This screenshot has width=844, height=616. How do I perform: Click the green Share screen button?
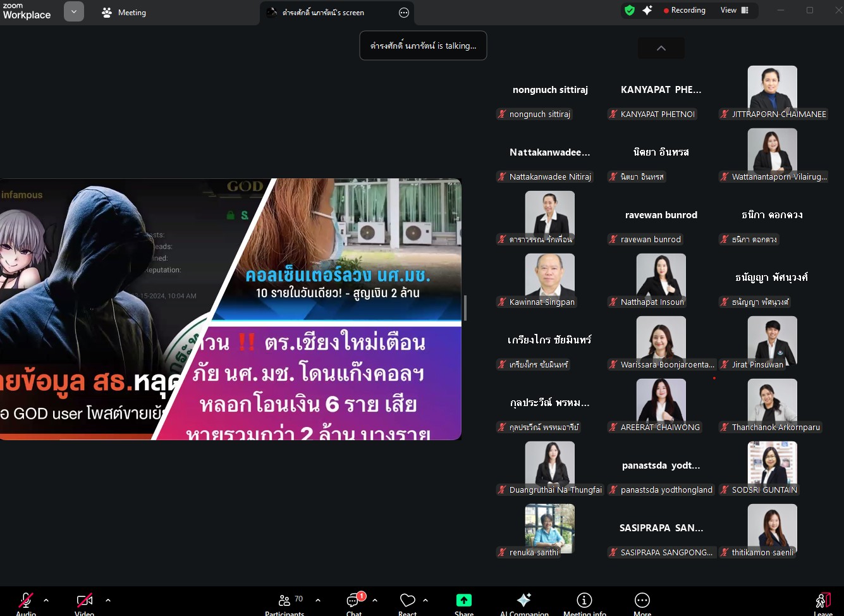point(464,601)
